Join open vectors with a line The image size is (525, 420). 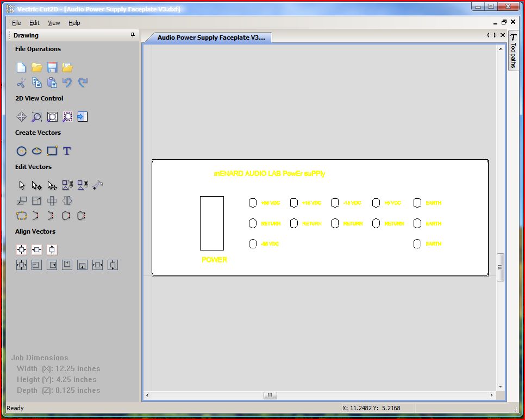[x=35, y=216]
